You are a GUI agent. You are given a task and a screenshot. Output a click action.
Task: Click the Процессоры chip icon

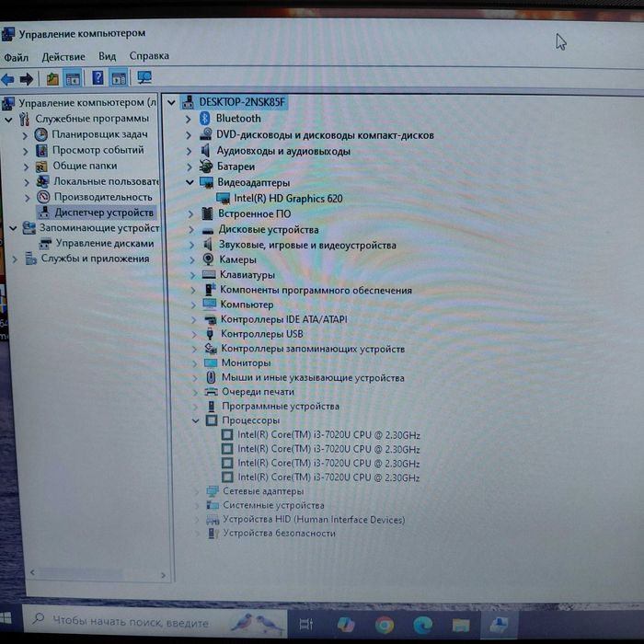point(212,420)
